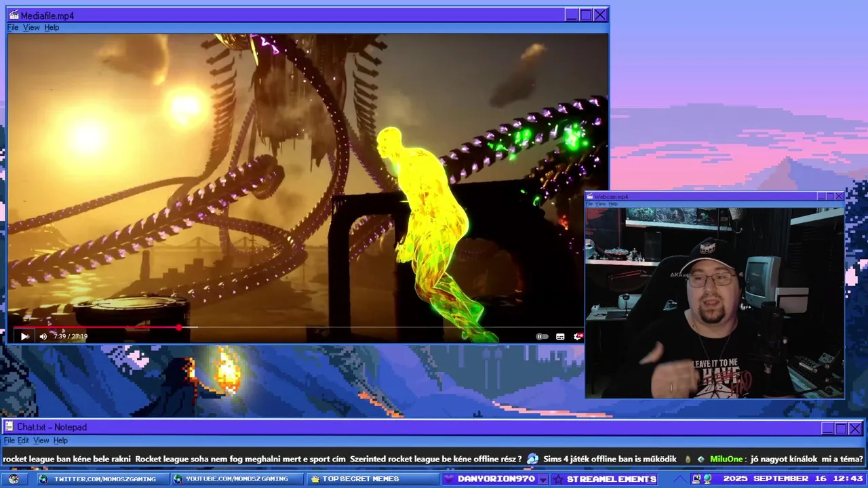Maximize the Mediafile.mp4 window
Screen dimensions: 868x488
586,15
